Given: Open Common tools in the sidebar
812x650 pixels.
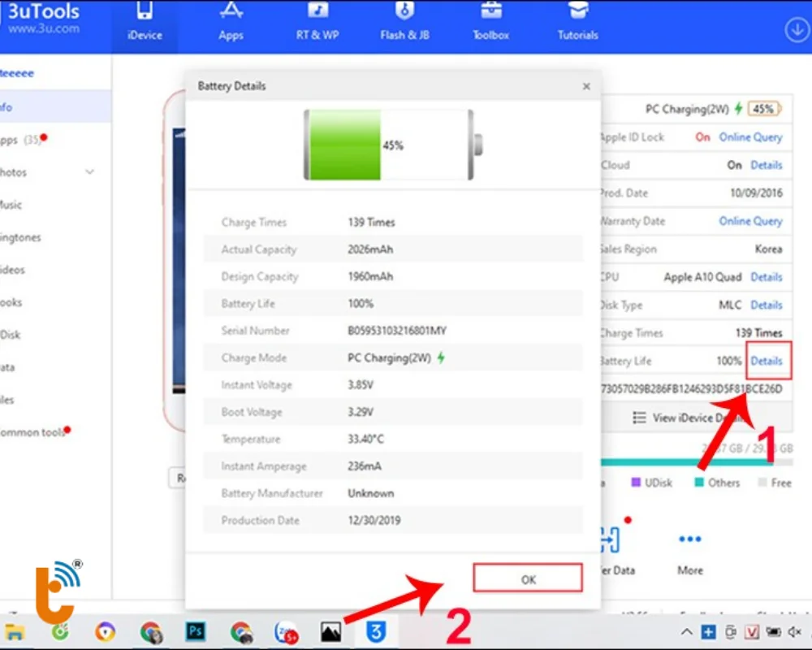Looking at the screenshot, I should tap(31, 432).
